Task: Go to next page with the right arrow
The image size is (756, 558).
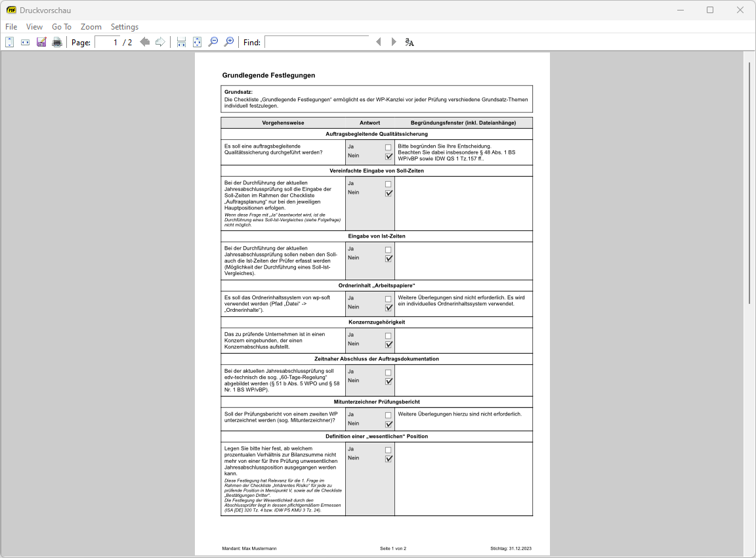Action: (160, 42)
